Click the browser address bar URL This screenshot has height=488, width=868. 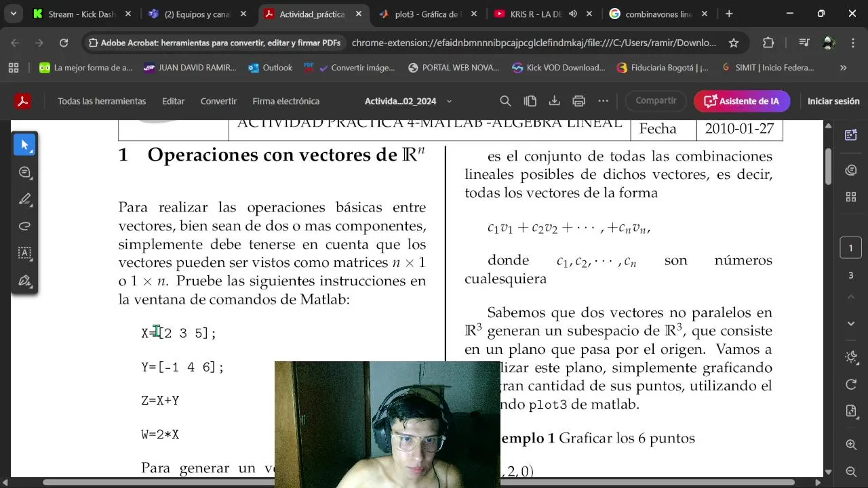[x=534, y=43]
